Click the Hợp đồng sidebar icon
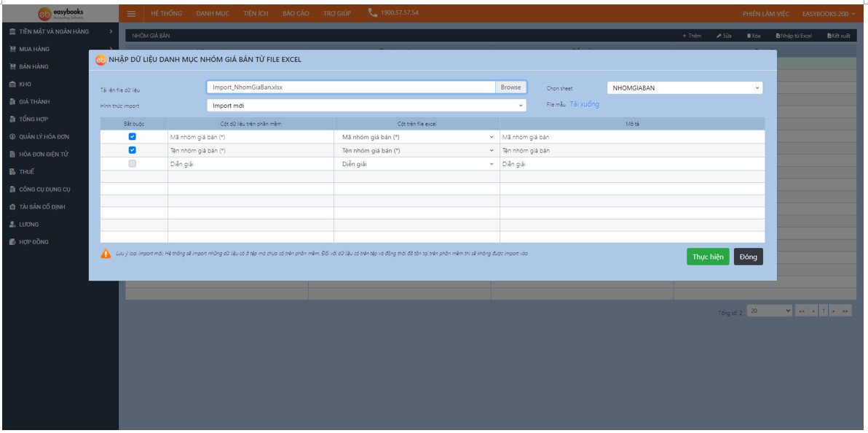The height and width of the screenshot is (433, 868). point(12,242)
